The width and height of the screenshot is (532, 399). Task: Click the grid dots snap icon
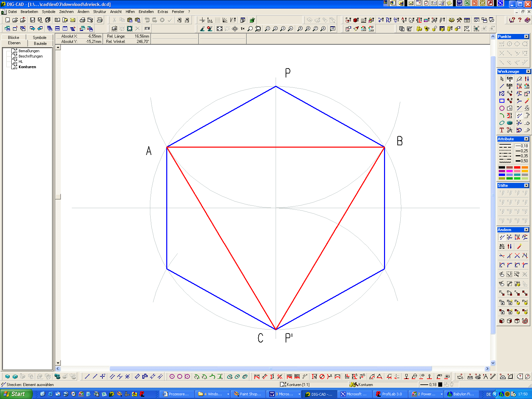[x=217, y=20]
